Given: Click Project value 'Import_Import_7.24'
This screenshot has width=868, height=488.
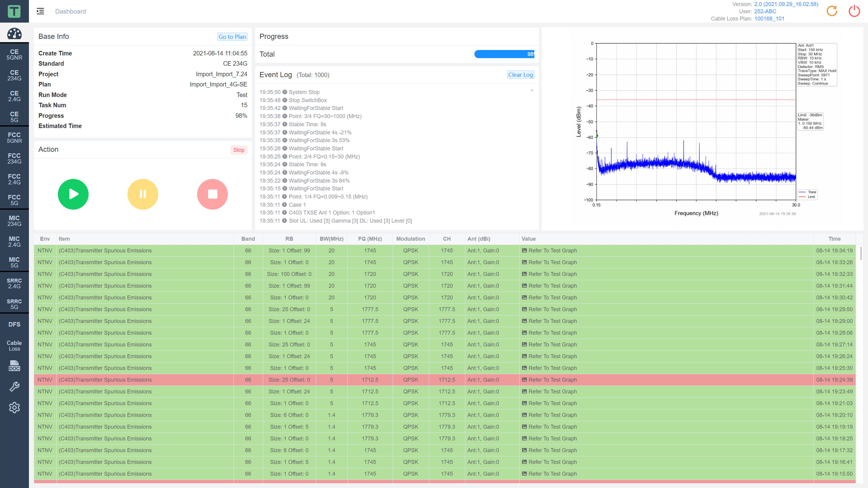Looking at the screenshot, I should tap(222, 74).
